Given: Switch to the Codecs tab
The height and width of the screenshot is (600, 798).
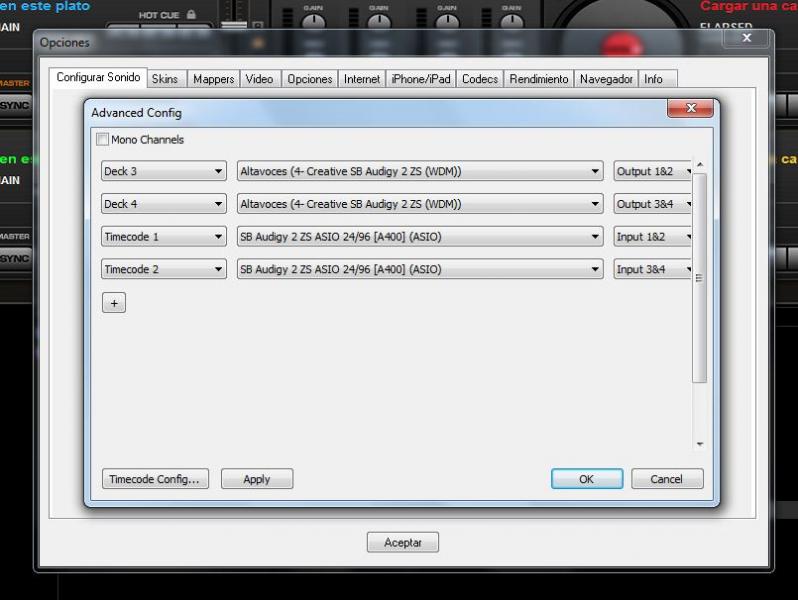Looking at the screenshot, I should point(480,79).
